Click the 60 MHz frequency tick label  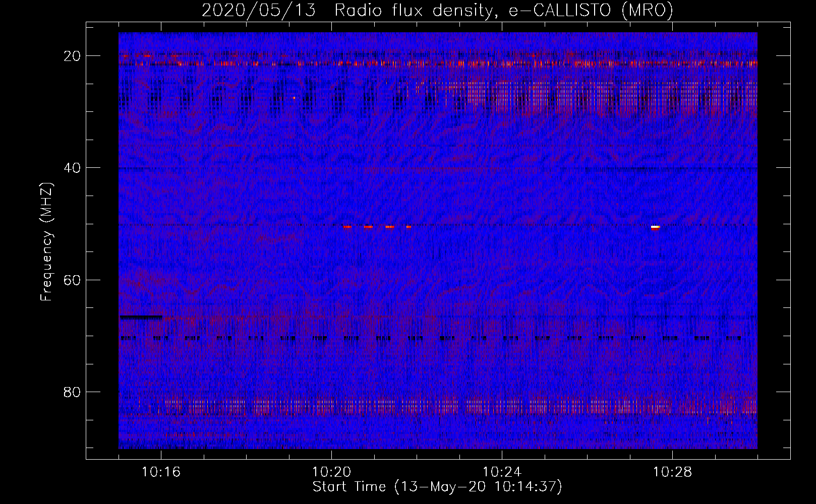pyautogui.click(x=72, y=280)
